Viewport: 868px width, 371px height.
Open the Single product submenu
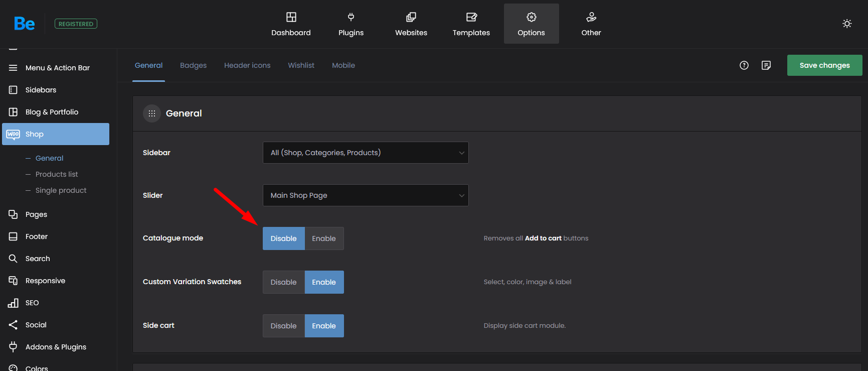coord(61,190)
